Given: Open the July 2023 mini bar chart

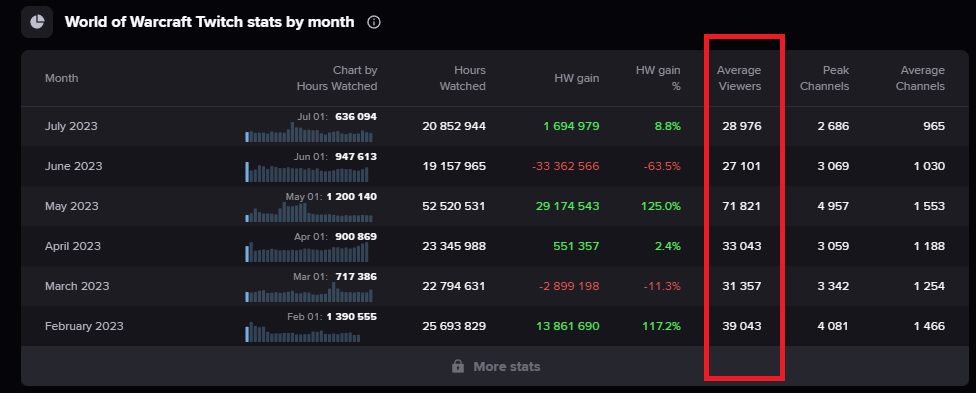Looking at the screenshot, I should click(309, 132).
